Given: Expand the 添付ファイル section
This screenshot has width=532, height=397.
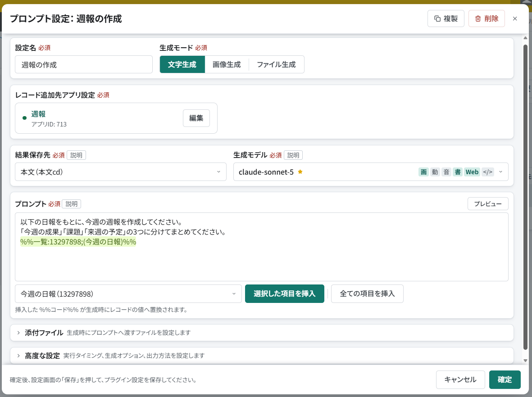Looking at the screenshot, I should [262, 333].
